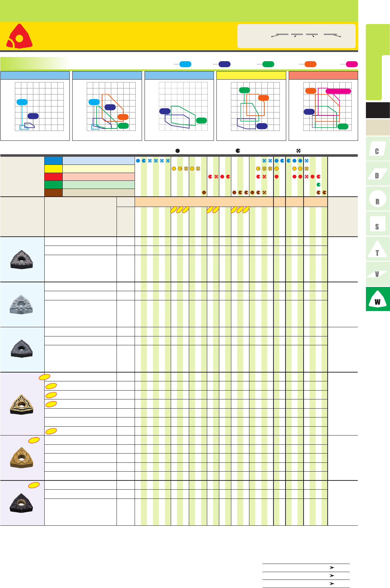Click the first dark dotted insert thumbnail
The image size is (390, 588).
(x=22, y=260)
